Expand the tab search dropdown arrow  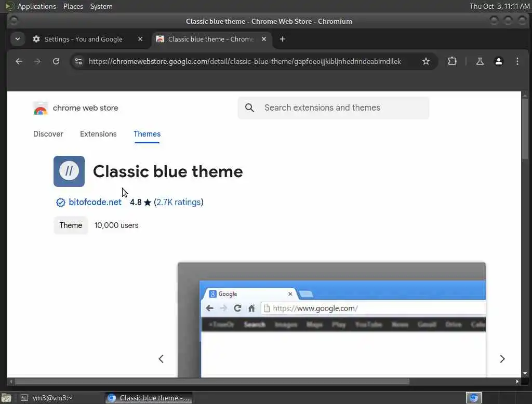click(18, 39)
